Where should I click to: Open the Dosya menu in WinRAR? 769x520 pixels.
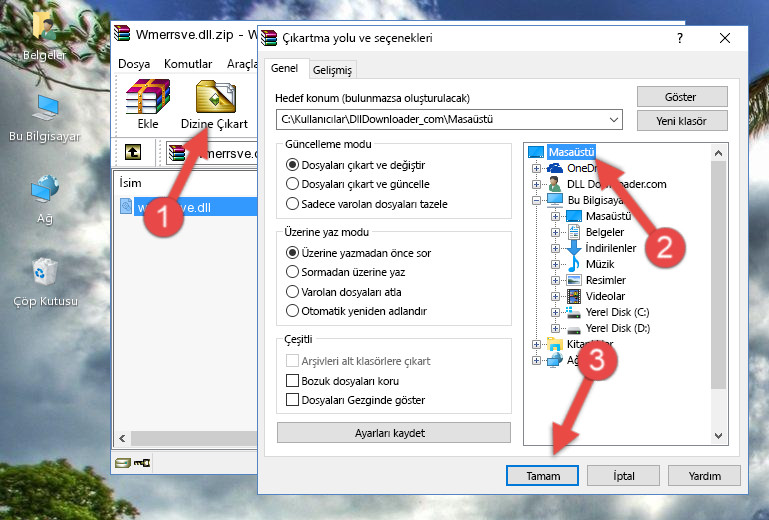[134, 64]
